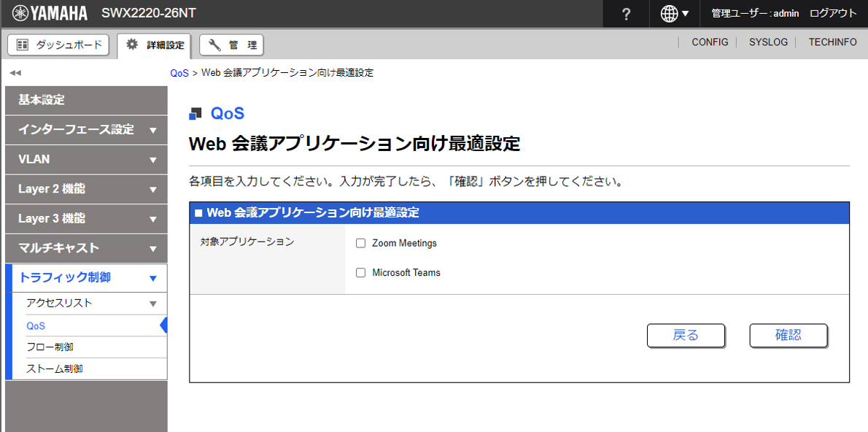Image resolution: width=868 pixels, height=432 pixels.
Task: Click the 確認 confirm button
Action: pyautogui.click(x=788, y=335)
